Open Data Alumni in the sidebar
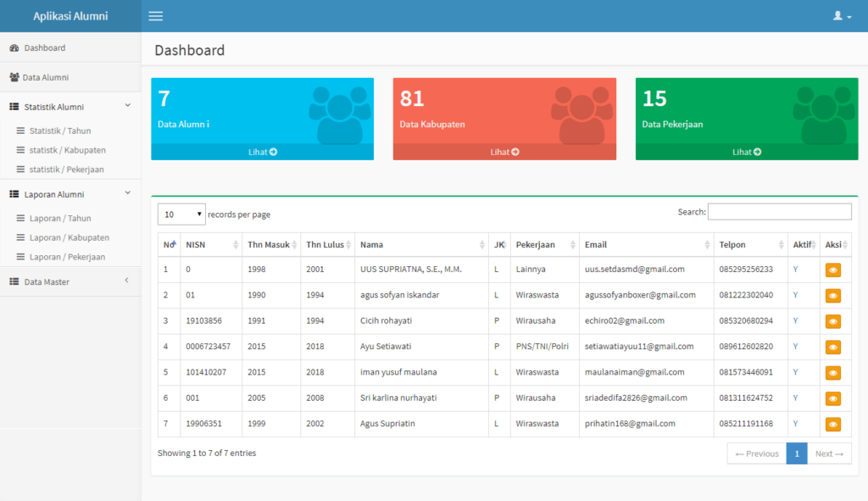 46,77
